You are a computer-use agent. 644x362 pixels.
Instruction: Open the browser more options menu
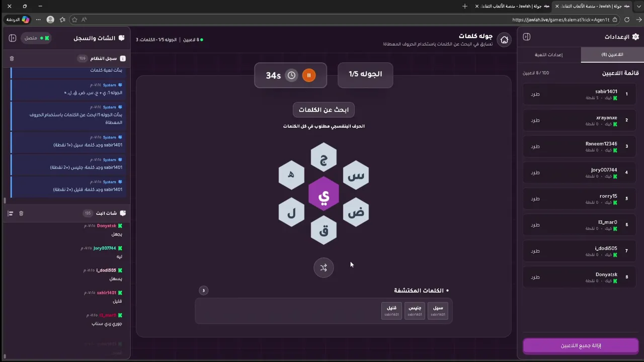point(38,20)
